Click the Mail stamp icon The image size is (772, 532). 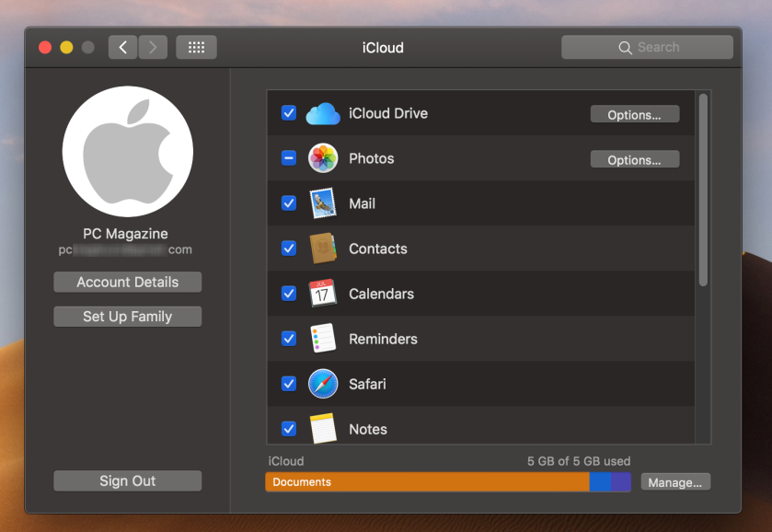click(x=323, y=202)
